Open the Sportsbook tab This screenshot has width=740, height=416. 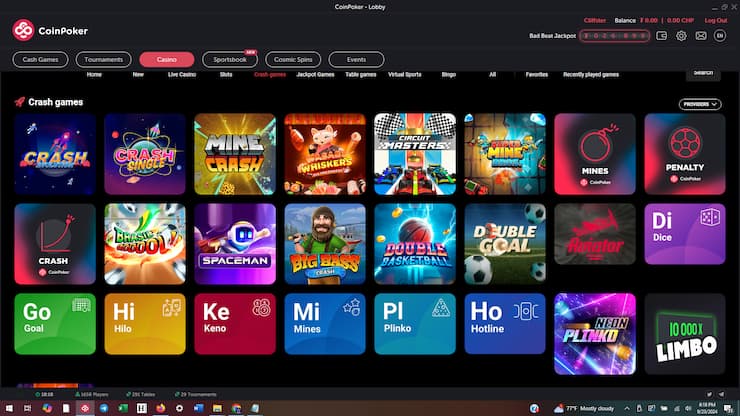click(x=230, y=59)
